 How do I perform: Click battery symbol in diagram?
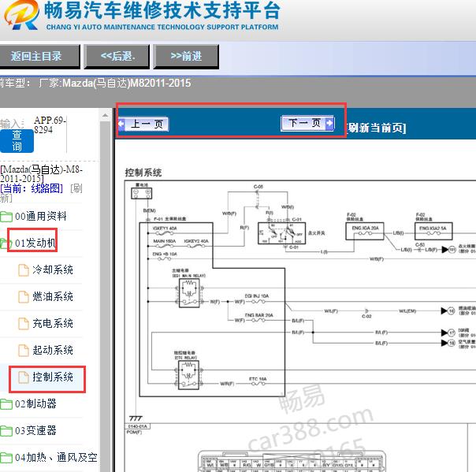point(142,193)
